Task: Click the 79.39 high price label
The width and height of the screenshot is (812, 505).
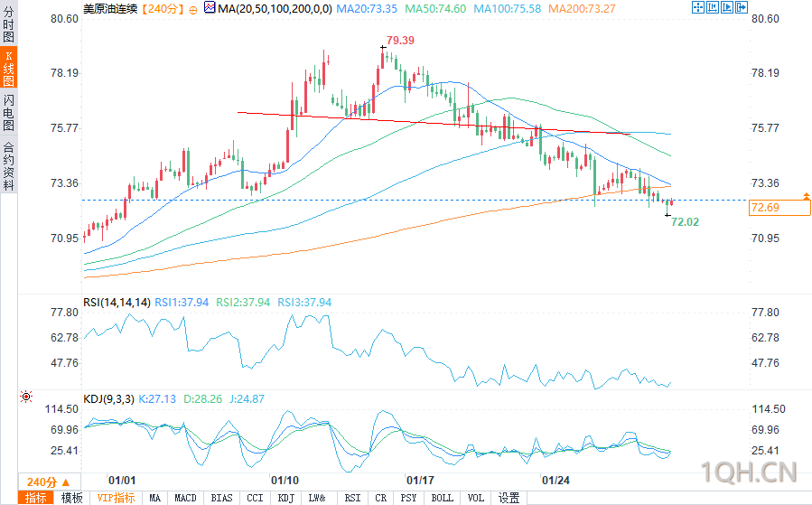Action: pos(400,41)
